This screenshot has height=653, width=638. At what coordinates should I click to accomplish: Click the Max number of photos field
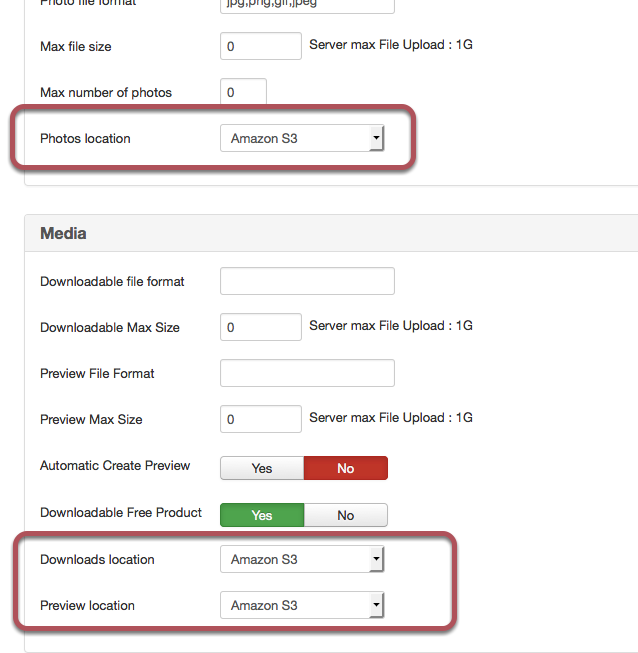(x=243, y=92)
